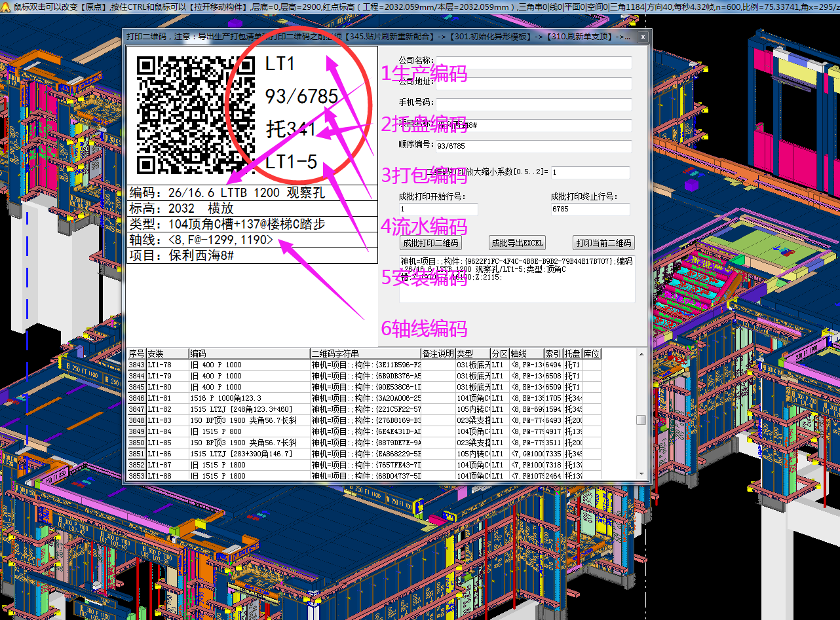This screenshot has height=620, width=840.
Task: Select row number 3845 in the table
Action: coord(136,387)
